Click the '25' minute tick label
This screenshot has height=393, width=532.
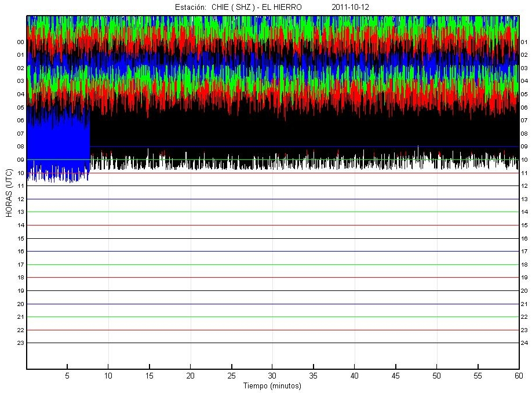click(231, 376)
